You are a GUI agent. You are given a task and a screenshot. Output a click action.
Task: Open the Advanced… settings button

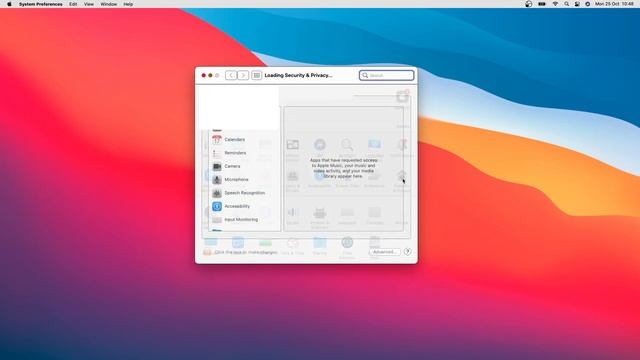click(x=384, y=252)
